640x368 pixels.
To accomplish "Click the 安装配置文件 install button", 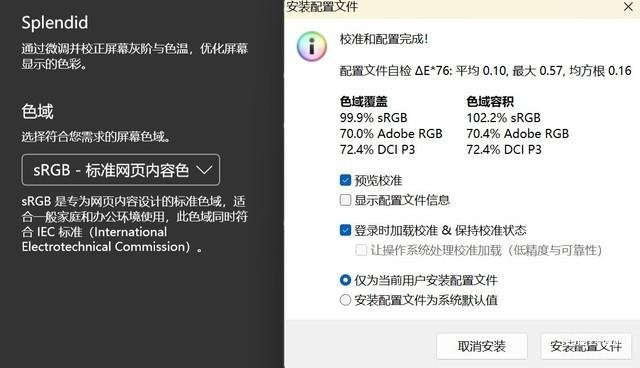I will pyautogui.click(x=586, y=346).
